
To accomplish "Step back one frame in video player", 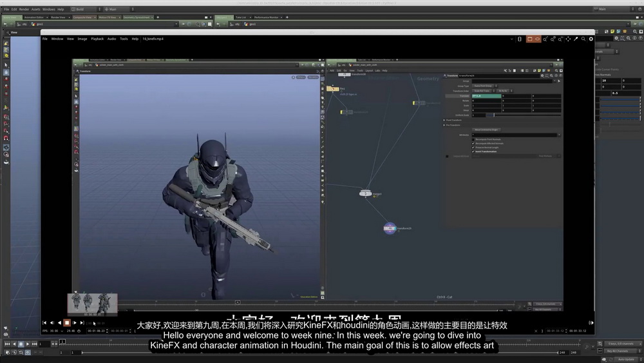I will coord(52,323).
